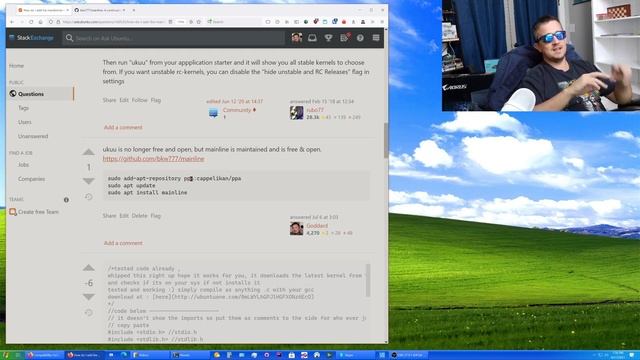
Task: Select Questions in the left sidebar
Action: pyautogui.click(x=31, y=94)
